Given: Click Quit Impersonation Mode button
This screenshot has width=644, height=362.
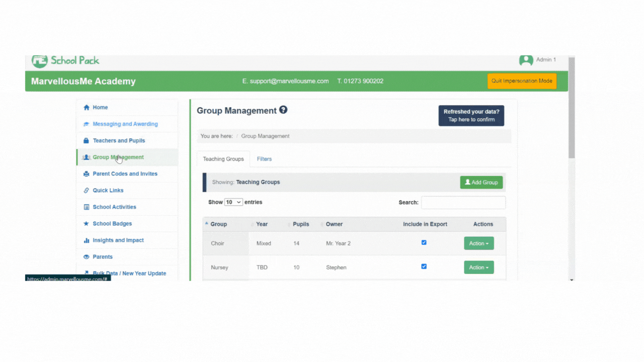Looking at the screenshot, I should (x=522, y=81).
